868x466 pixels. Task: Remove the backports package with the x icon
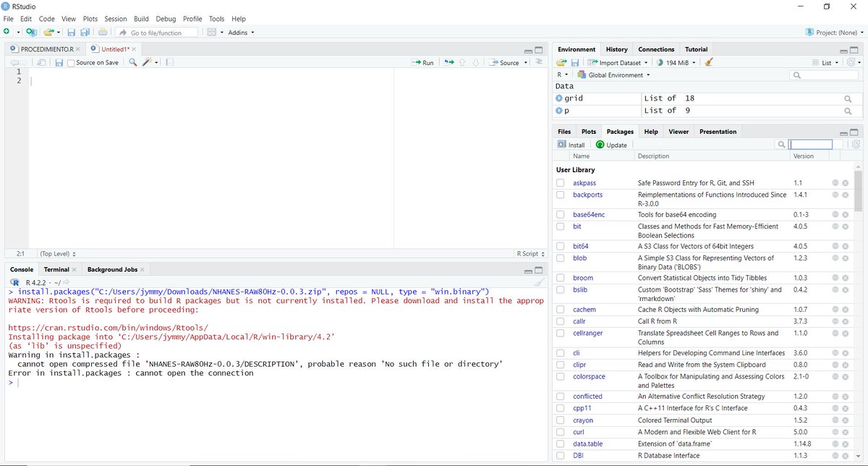coord(845,195)
